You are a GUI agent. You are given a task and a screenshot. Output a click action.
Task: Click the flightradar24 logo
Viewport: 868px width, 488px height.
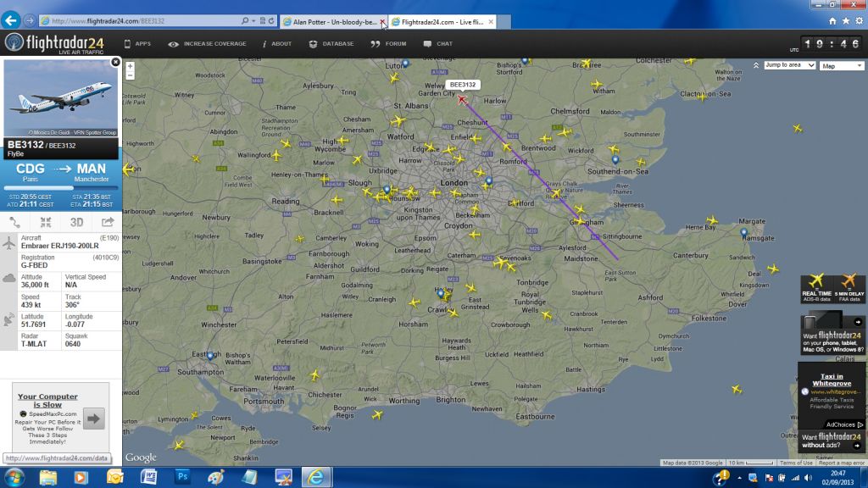pos(54,43)
